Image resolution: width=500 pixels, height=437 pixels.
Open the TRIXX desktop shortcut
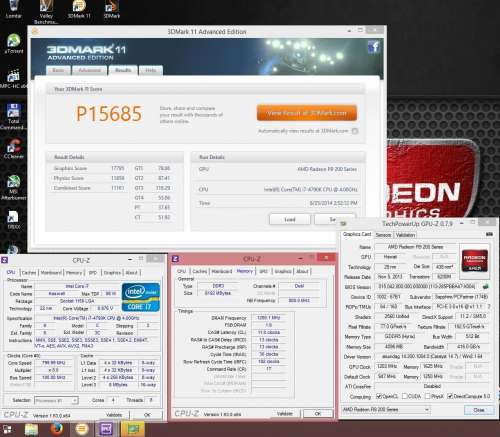13,219
